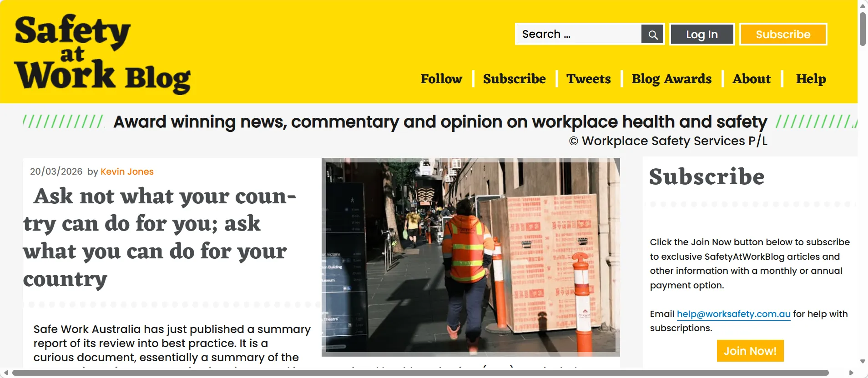Viewport: 868px width, 378px height.
Task: Open the Tweets navigation link
Action: tap(588, 79)
